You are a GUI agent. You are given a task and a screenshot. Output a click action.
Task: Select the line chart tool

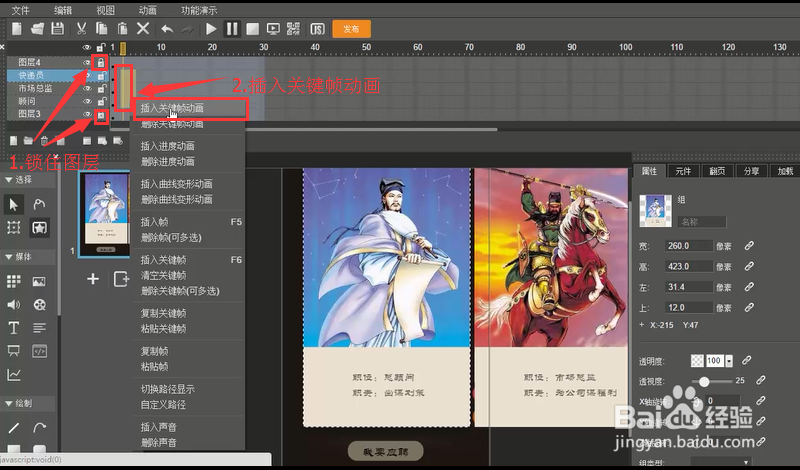pyautogui.click(x=13, y=375)
